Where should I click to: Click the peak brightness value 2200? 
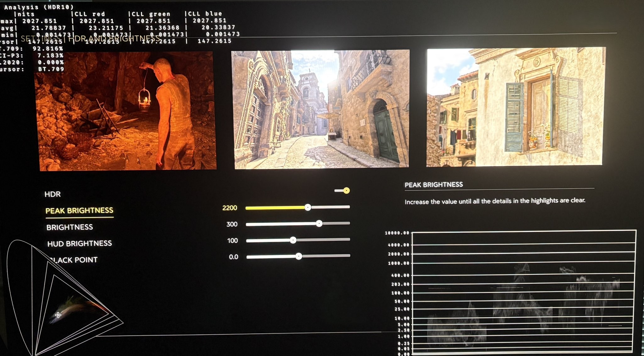(230, 208)
